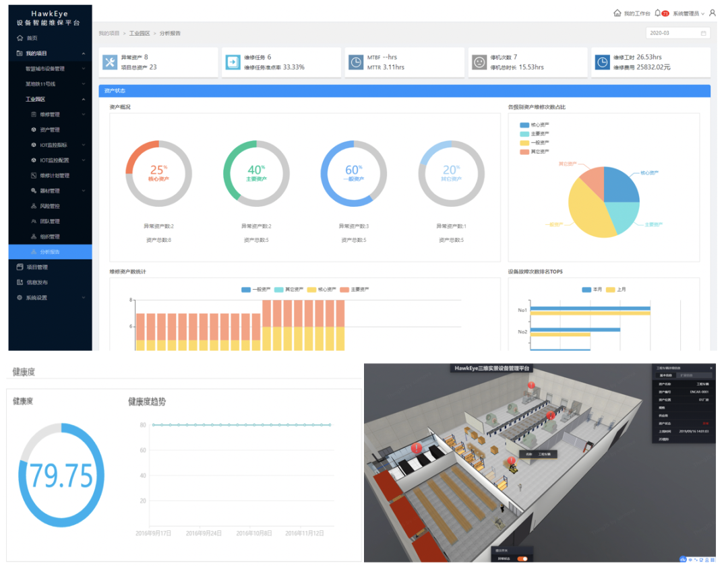Click the 工业园区 breadcrumb link

point(140,34)
